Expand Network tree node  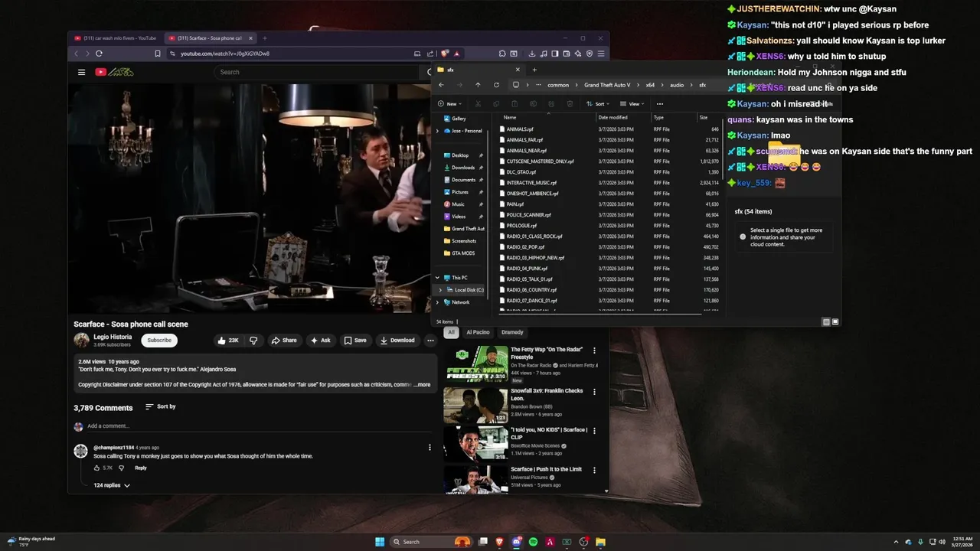point(437,302)
